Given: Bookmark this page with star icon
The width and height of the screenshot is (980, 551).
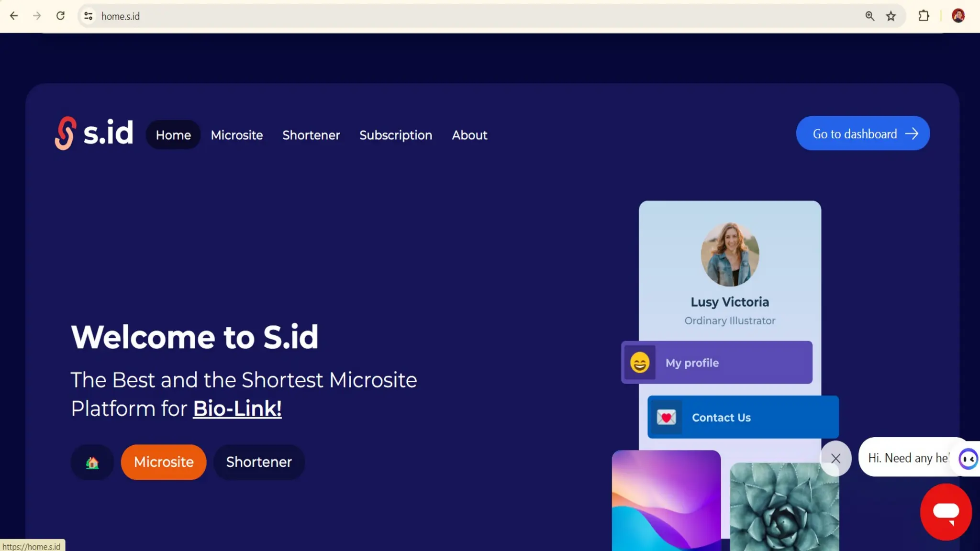Looking at the screenshot, I should coord(891,16).
